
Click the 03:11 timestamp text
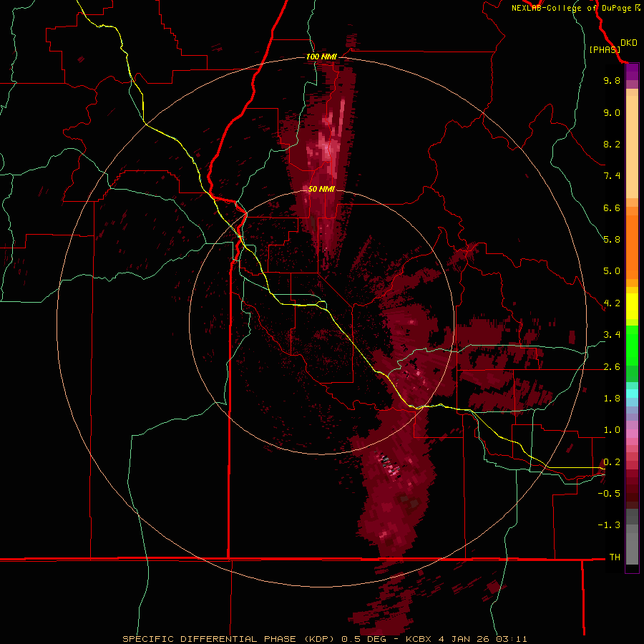point(512,639)
